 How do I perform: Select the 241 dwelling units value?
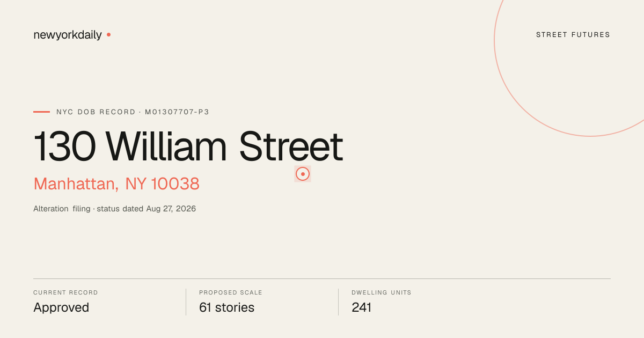(x=362, y=307)
